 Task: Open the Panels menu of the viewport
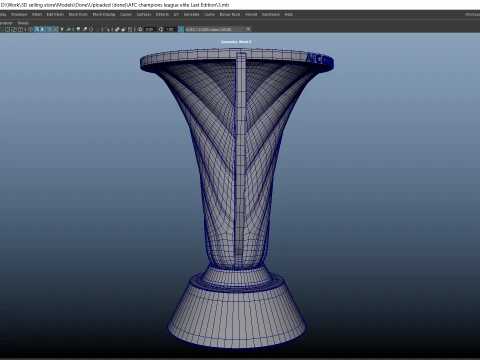coord(23,23)
